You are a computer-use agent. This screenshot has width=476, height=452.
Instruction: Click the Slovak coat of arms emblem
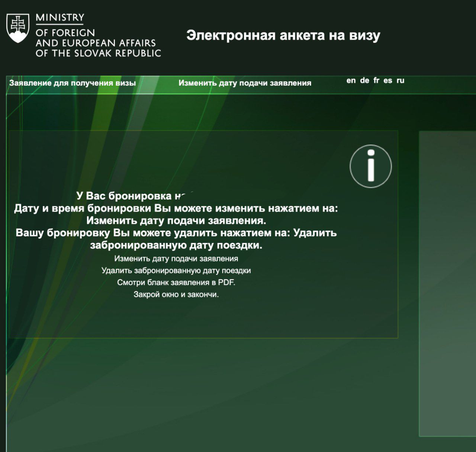[18, 28]
